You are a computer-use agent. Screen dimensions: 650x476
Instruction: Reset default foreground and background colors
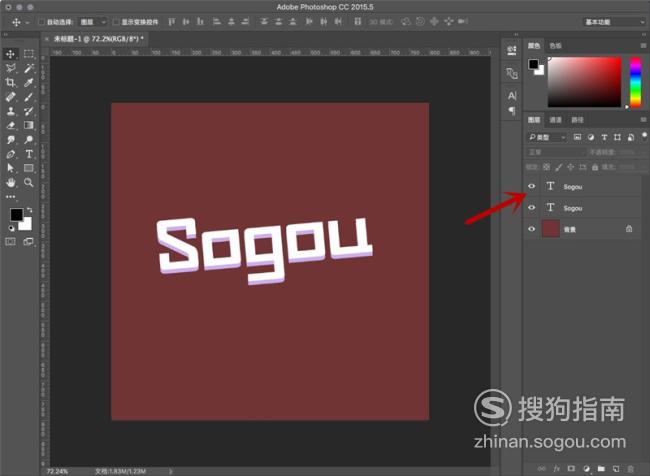[x=11, y=228]
